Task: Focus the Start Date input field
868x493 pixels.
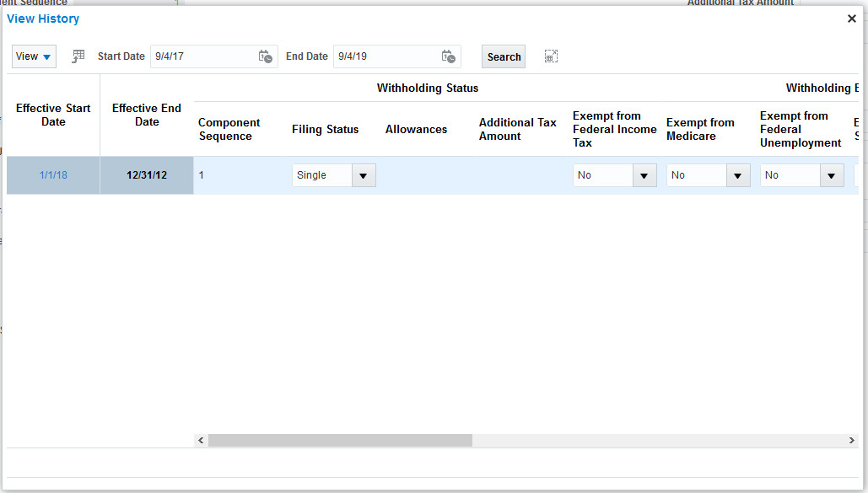Action: [x=203, y=56]
